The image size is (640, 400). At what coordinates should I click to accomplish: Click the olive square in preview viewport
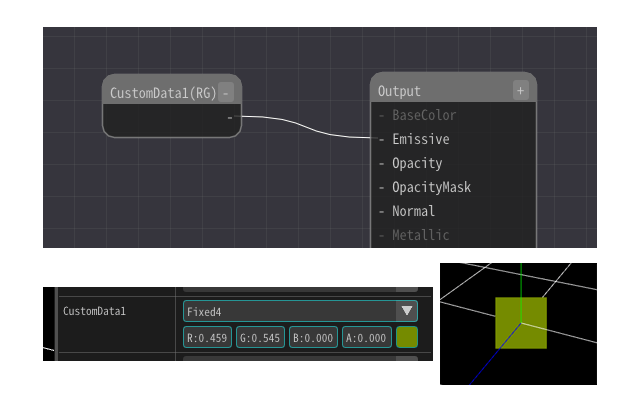tap(521, 323)
